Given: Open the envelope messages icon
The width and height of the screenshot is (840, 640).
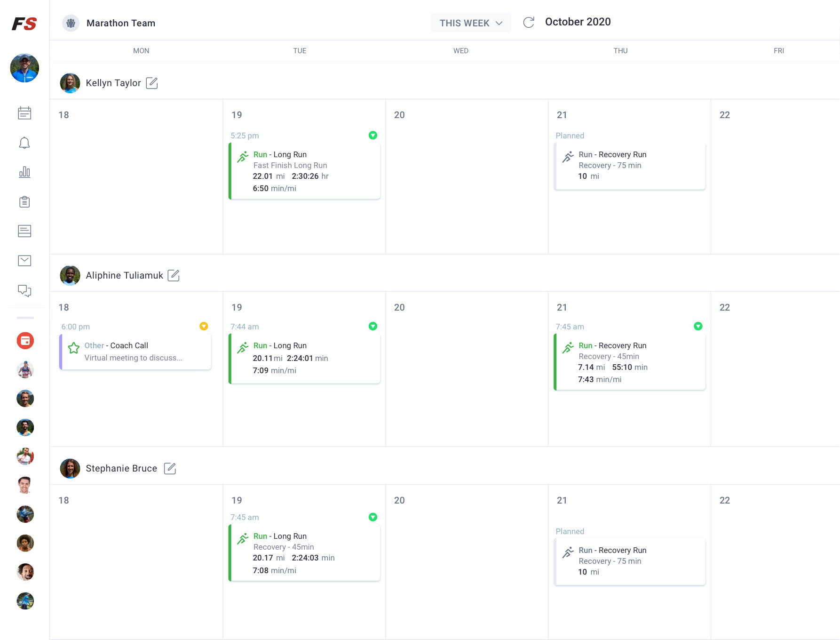Looking at the screenshot, I should (x=24, y=261).
